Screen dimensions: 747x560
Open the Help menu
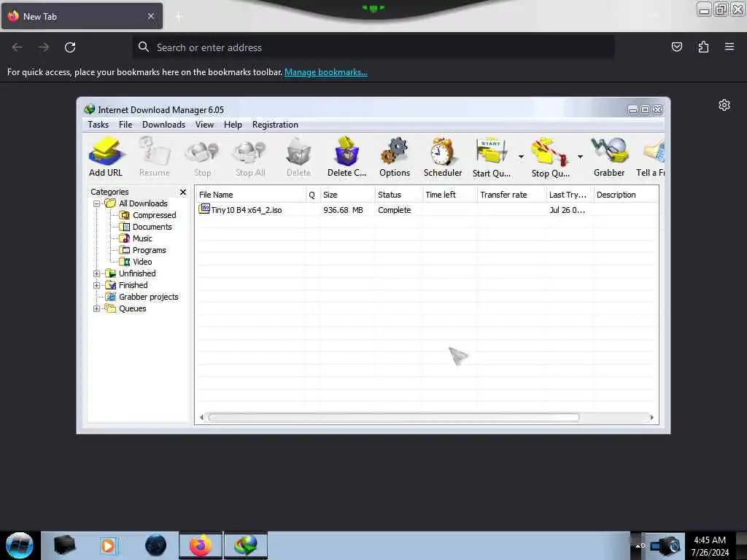coord(233,125)
